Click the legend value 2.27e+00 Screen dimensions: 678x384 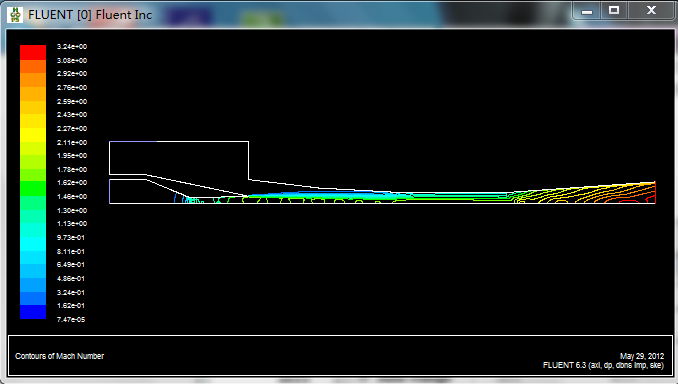[x=72, y=128]
